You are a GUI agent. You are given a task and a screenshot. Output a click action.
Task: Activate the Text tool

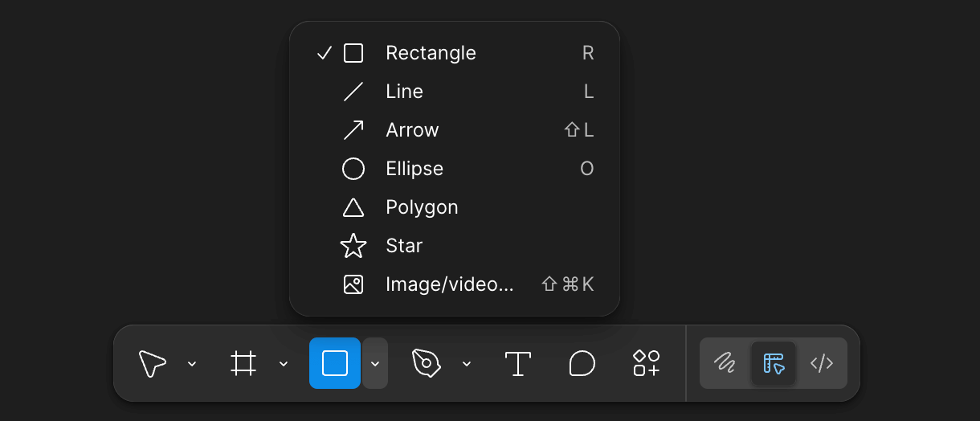click(x=518, y=363)
